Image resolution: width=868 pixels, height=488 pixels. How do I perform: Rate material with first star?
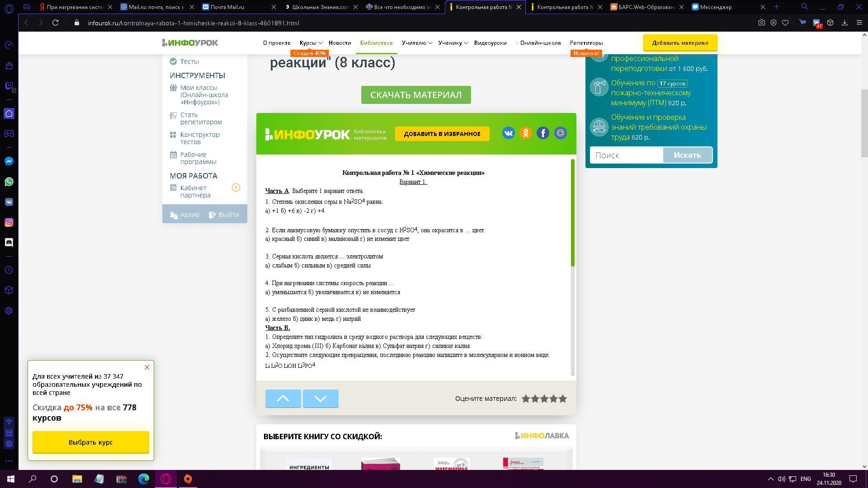coord(526,399)
